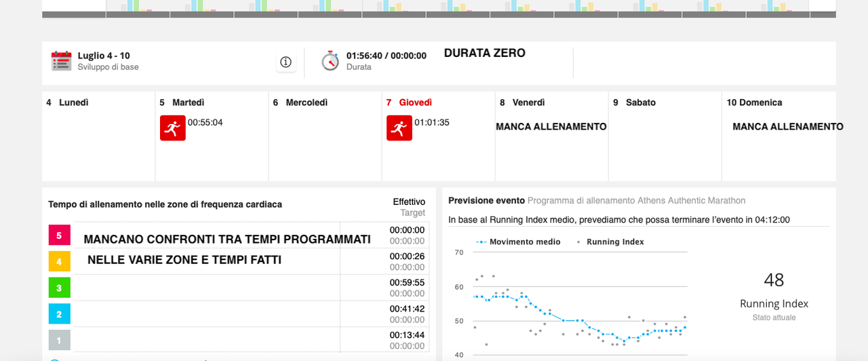The width and height of the screenshot is (868, 361).
Task: Click the Previsione evento heading
Action: click(x=486, y=201)
